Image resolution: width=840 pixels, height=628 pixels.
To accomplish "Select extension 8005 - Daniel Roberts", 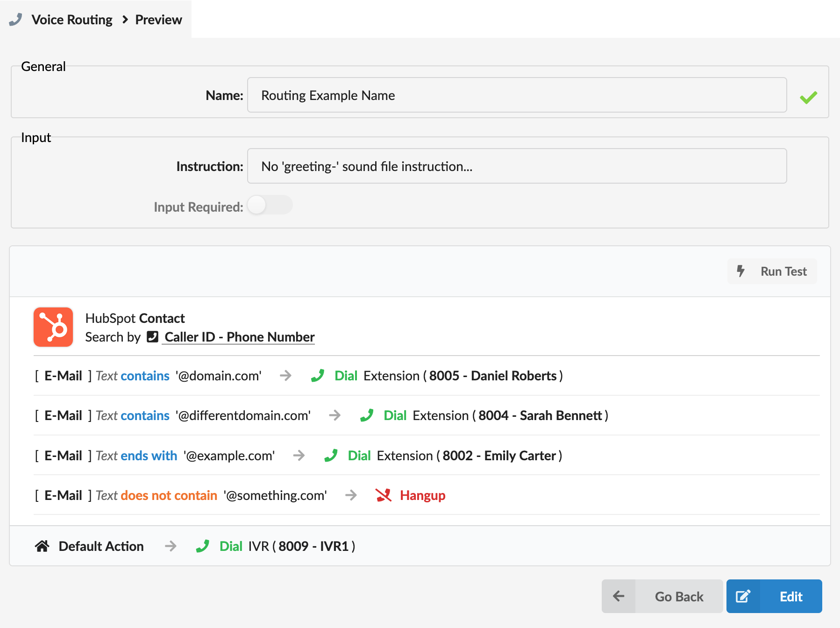I will click(493, 376).
